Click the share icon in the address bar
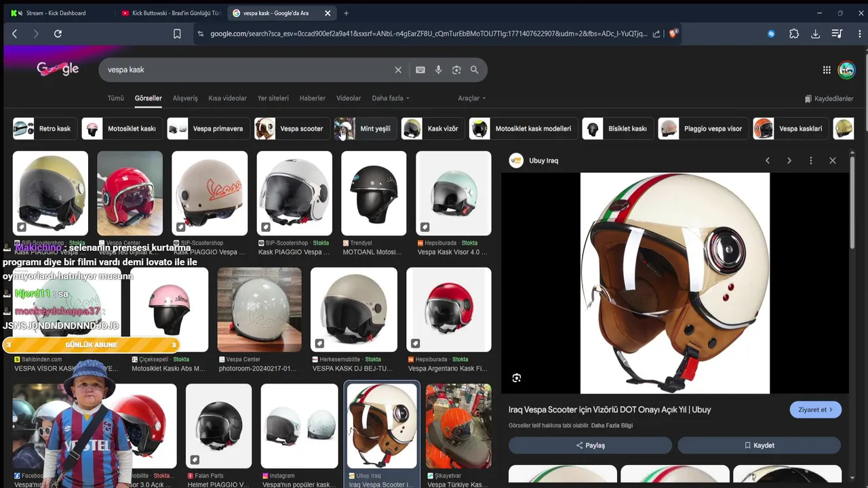 pos(656,34)
